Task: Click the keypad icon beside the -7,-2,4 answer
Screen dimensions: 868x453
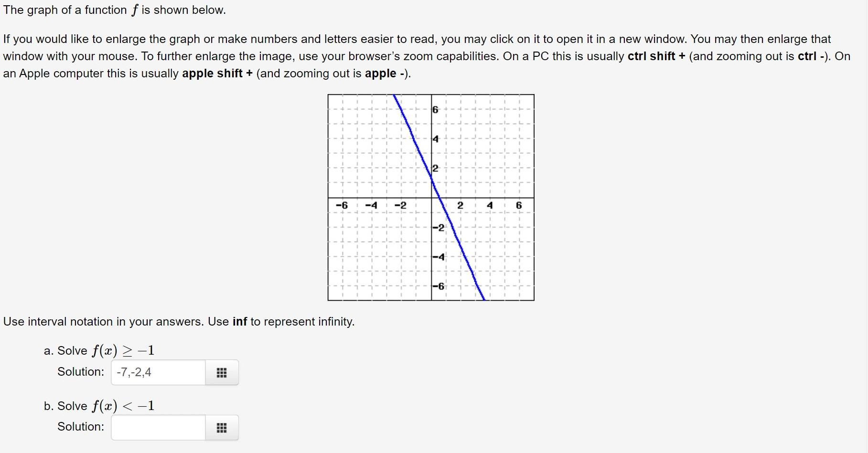Action: pos(221,373)
